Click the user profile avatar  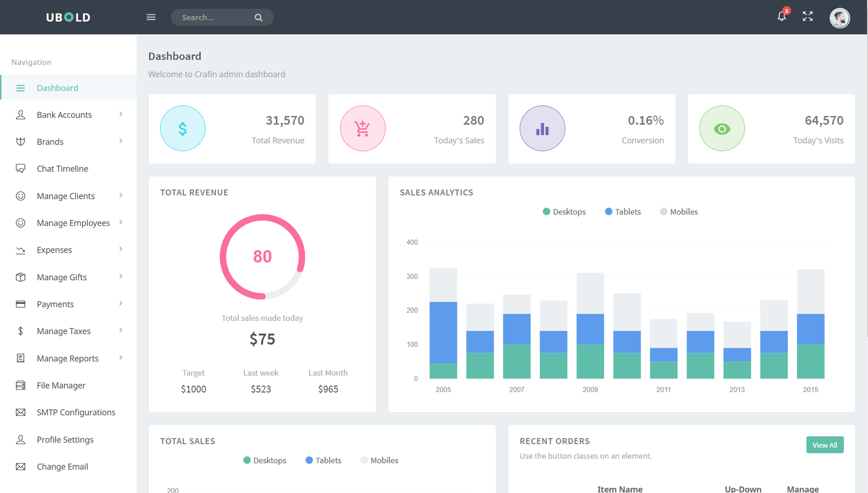pyautogui.click(x=839, y=18)
